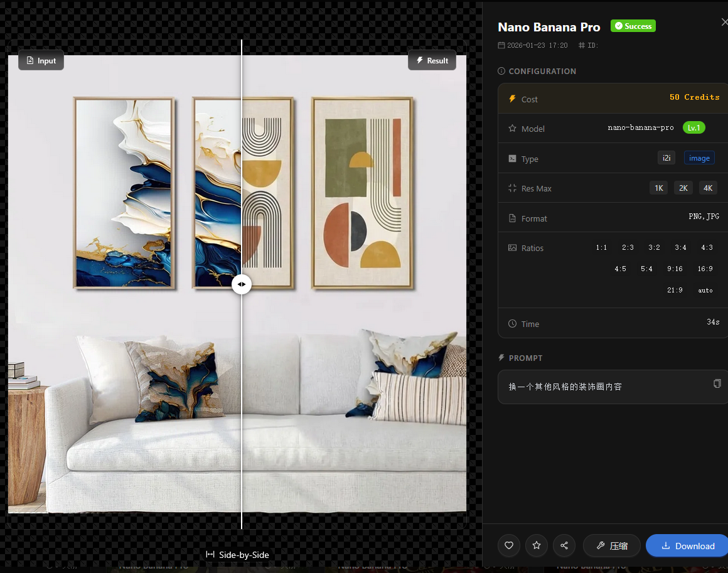Click the blue Download button
This screenshot has width=728, height=573.
[688, 545]
